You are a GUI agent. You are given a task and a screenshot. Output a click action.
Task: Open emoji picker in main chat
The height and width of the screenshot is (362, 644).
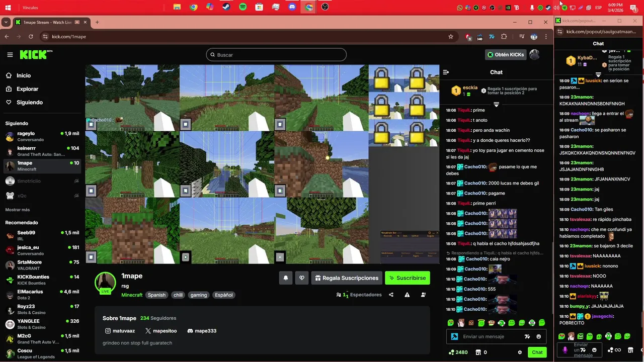point(539,336)
